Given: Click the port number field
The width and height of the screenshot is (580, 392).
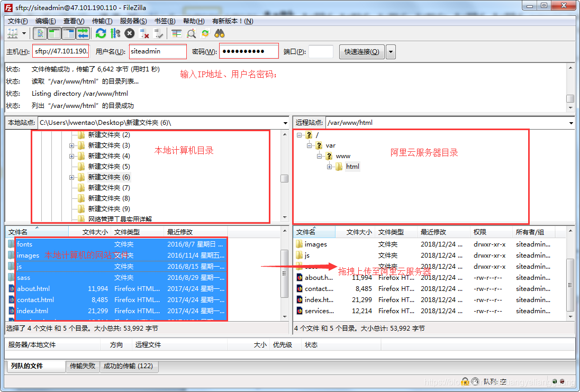Looking at the screenshot, I should tap(321, 51).
